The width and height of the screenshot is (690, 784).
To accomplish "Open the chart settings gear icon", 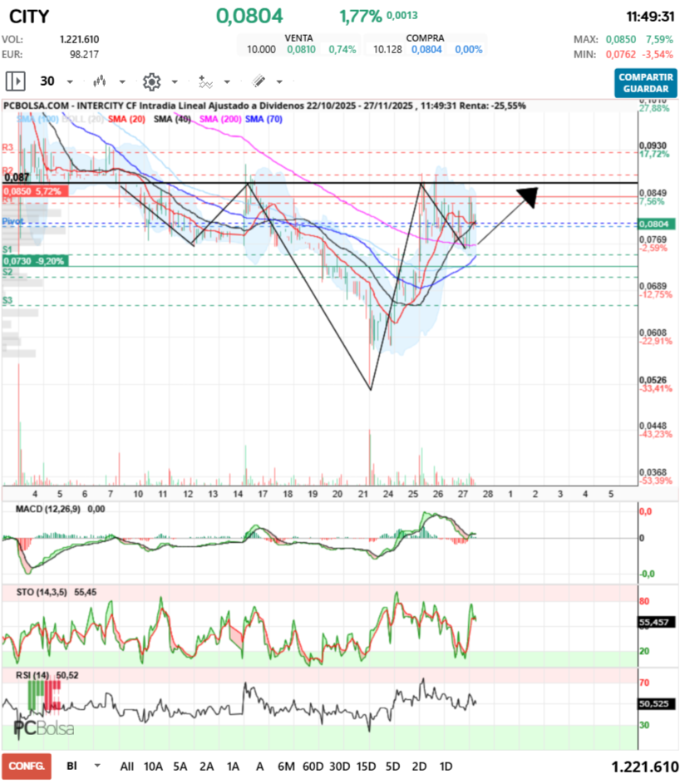I will pyautogui.click(x=151, y=81).
